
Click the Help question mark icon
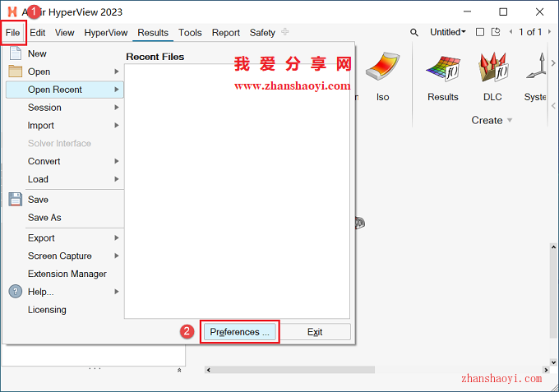(16, 292)
